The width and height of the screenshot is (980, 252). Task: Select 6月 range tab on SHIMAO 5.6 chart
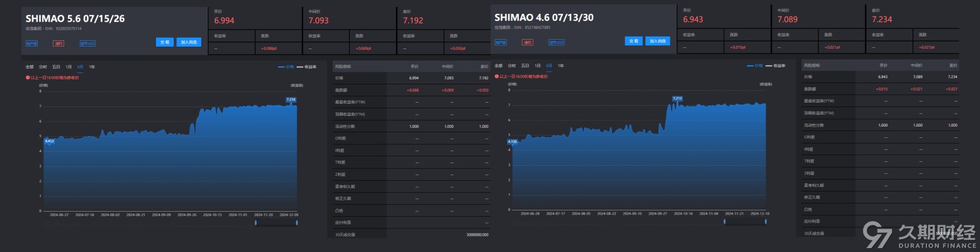pos(81,66)
